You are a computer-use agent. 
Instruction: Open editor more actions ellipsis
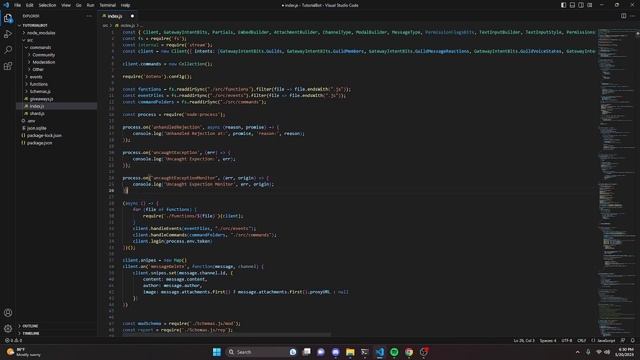point(632,16)
